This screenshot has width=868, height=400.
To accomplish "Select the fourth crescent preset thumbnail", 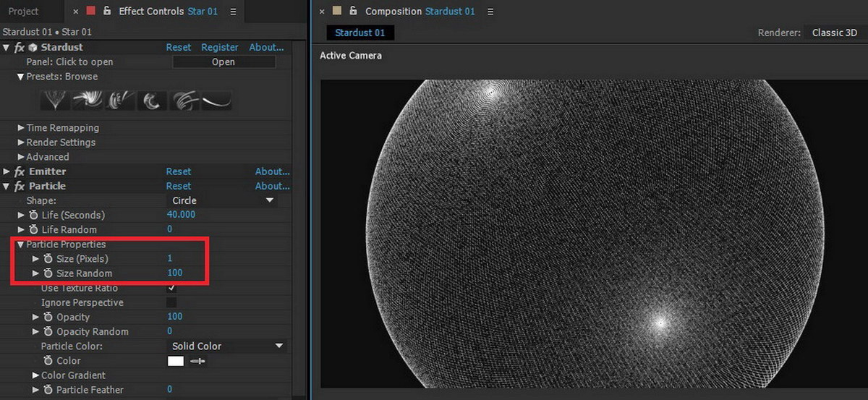I will point(152,100).
